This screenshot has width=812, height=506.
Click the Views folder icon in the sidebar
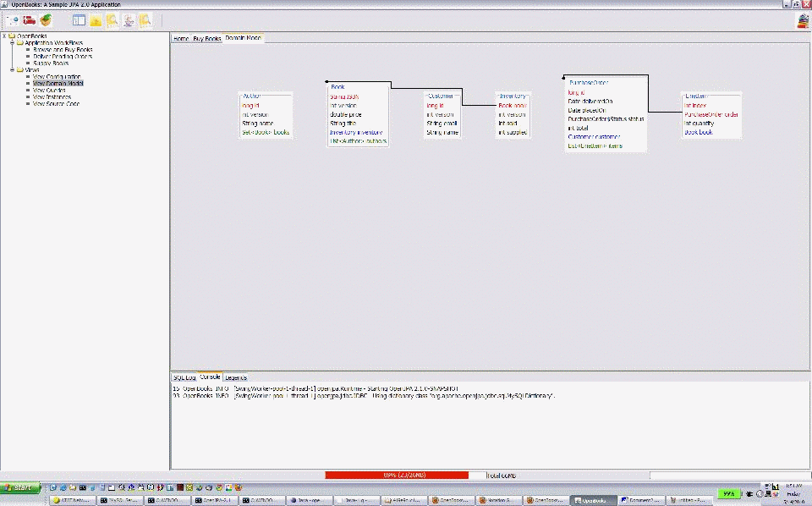21,70
